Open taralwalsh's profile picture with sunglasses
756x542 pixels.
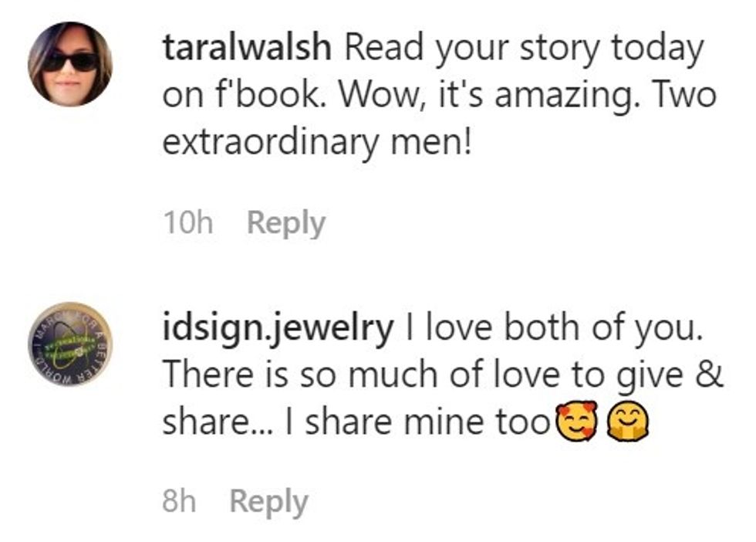70,64
